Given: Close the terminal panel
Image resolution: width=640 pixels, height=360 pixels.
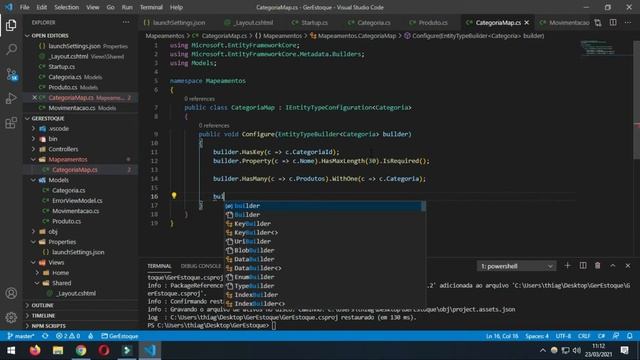Looking at the screenshot, I should 628,266.
